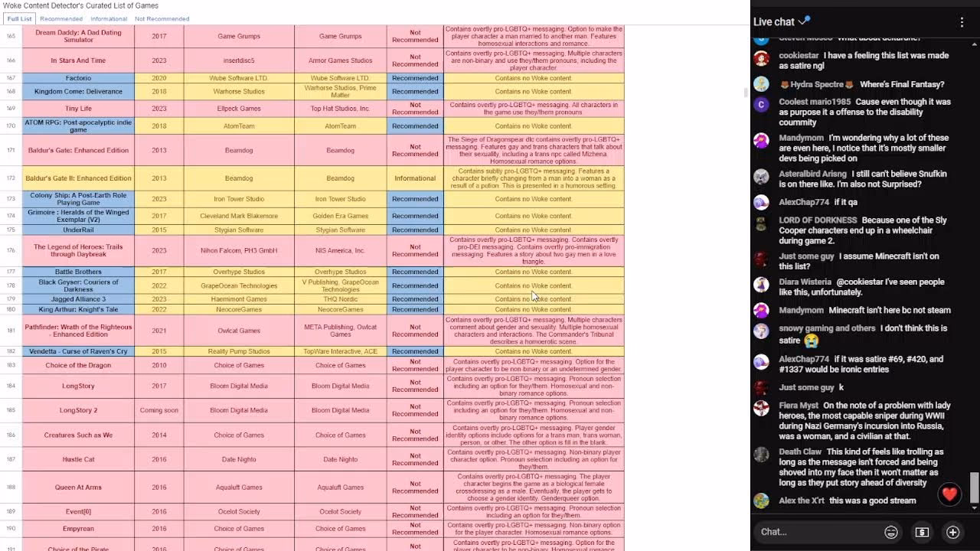Image resolution: width=980 pixels, height=551 pixels.
Task: Click the chat scrollbar down arrow
Action: (975, 507)
